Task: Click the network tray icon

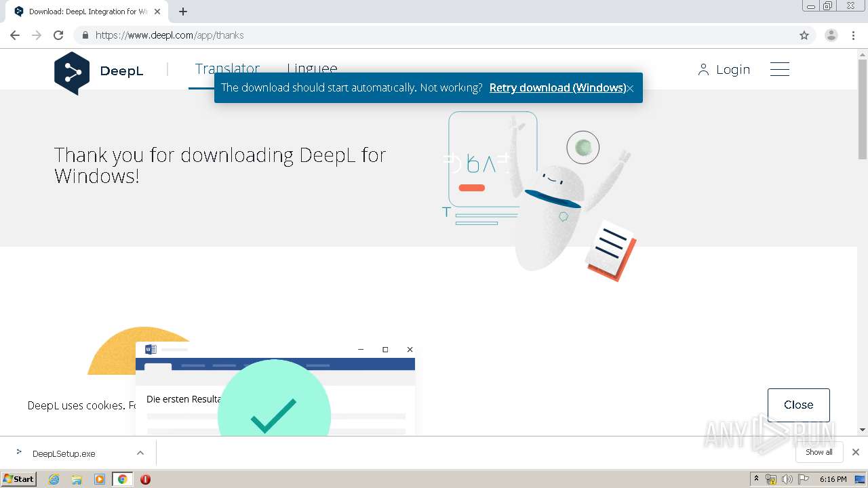Action: point(771,479)
